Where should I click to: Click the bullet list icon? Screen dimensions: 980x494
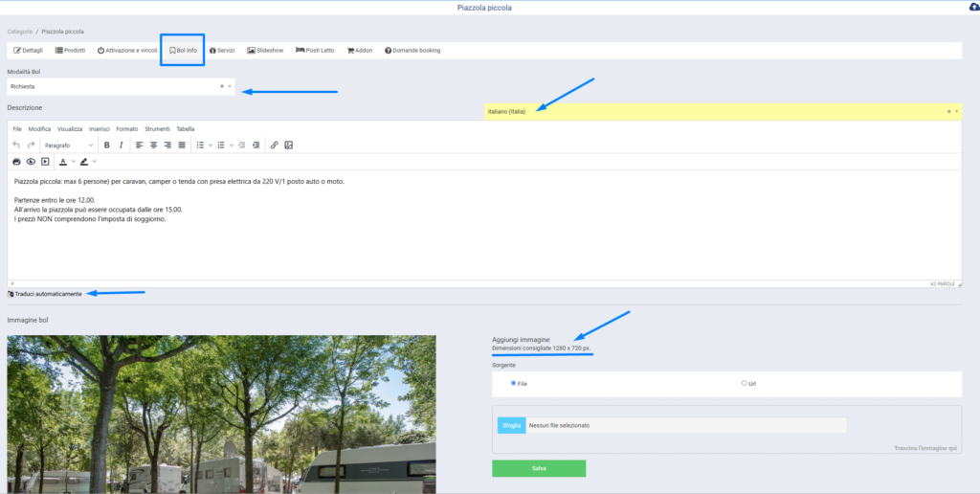[x=200, y=146]
